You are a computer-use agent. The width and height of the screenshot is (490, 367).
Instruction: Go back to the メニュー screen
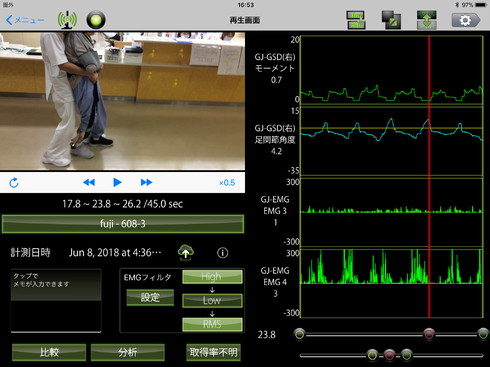(x=25, y=20)
